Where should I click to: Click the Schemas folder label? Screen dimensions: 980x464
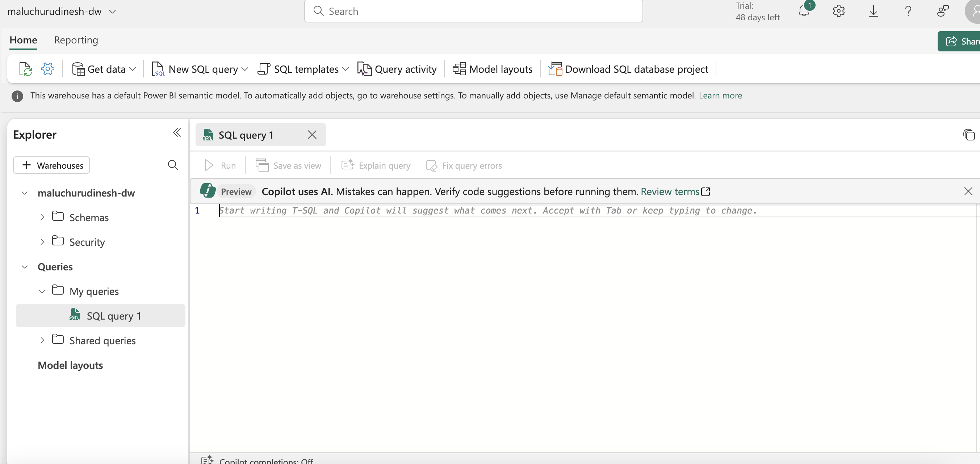89,218
